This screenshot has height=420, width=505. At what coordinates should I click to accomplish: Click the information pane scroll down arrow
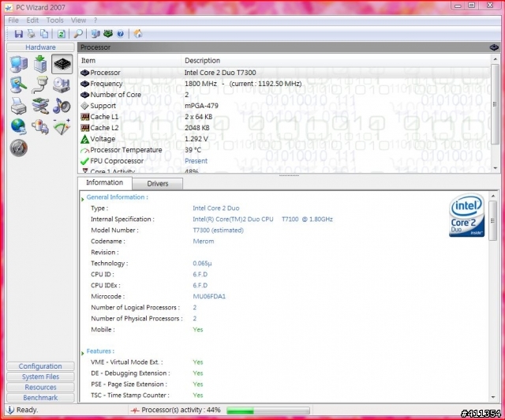[492, 397]
